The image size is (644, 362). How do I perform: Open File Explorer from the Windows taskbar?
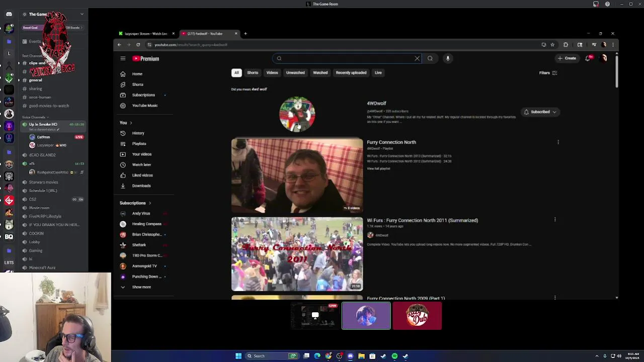[x=361, y=356]
